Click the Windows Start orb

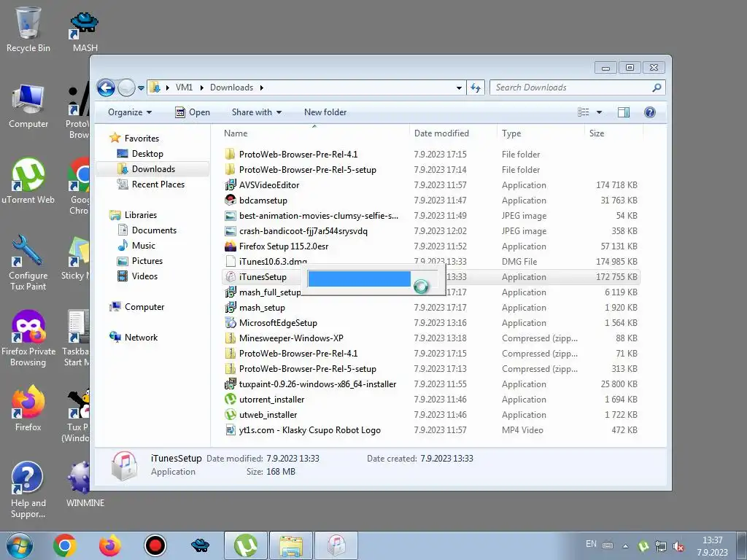[20, 545]
